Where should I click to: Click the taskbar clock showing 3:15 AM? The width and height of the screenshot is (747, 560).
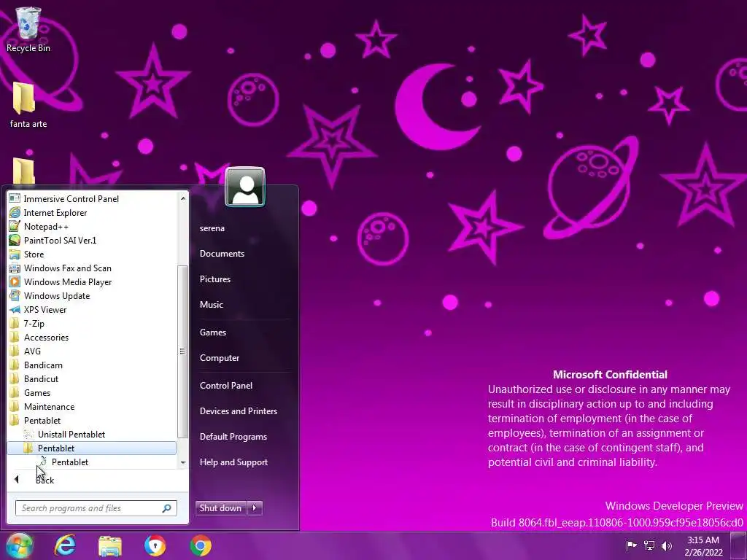(x=703, y=546)
